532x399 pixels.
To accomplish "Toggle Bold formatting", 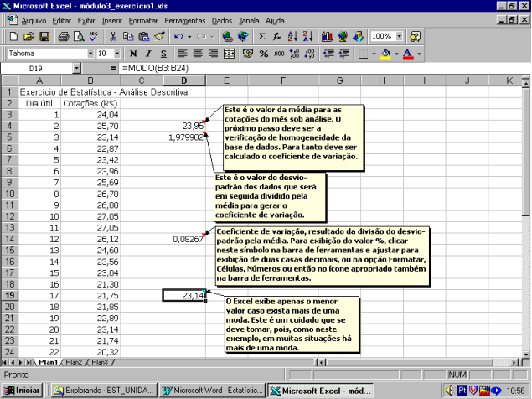I will coord(132,54).
